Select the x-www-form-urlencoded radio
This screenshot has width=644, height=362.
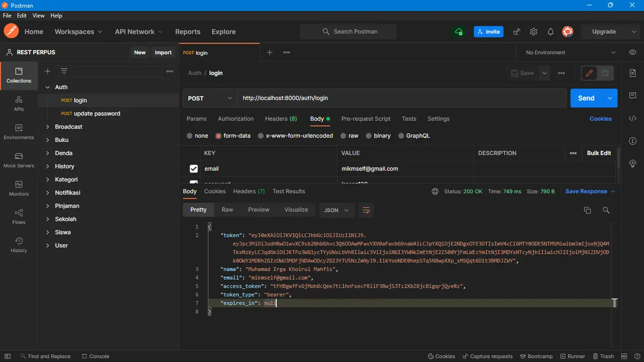click(x=261, y=136)
